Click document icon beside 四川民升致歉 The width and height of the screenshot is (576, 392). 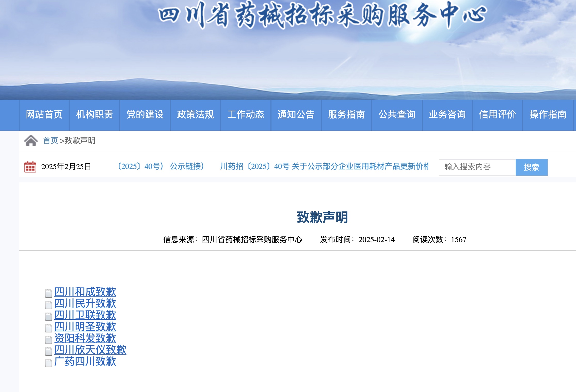click(x=49, y=305)
